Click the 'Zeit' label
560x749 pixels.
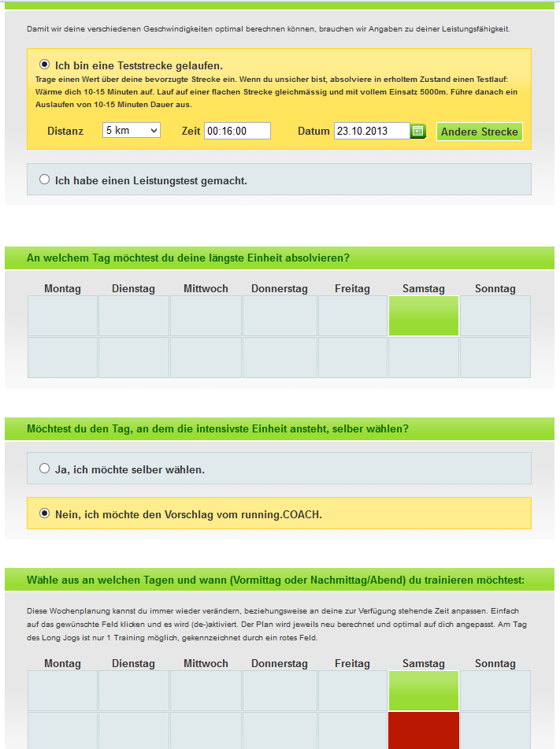pos(191,132)
